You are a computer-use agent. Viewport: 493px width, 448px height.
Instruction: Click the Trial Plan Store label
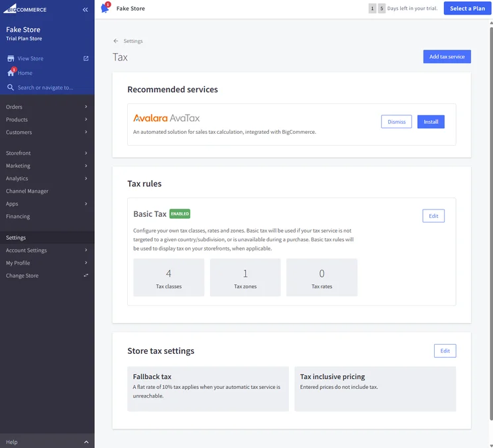[24, 38]
